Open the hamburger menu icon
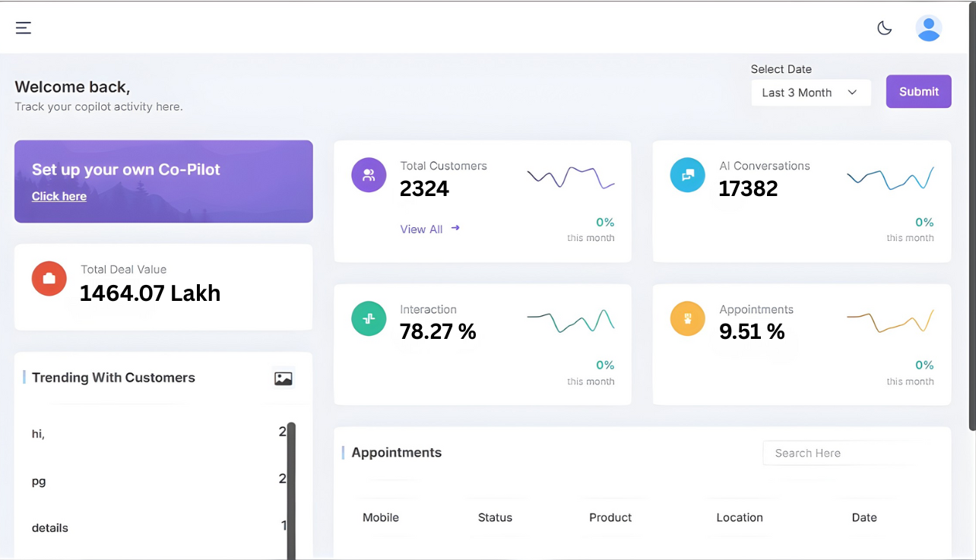976x560 pixels. pos(24,28)
